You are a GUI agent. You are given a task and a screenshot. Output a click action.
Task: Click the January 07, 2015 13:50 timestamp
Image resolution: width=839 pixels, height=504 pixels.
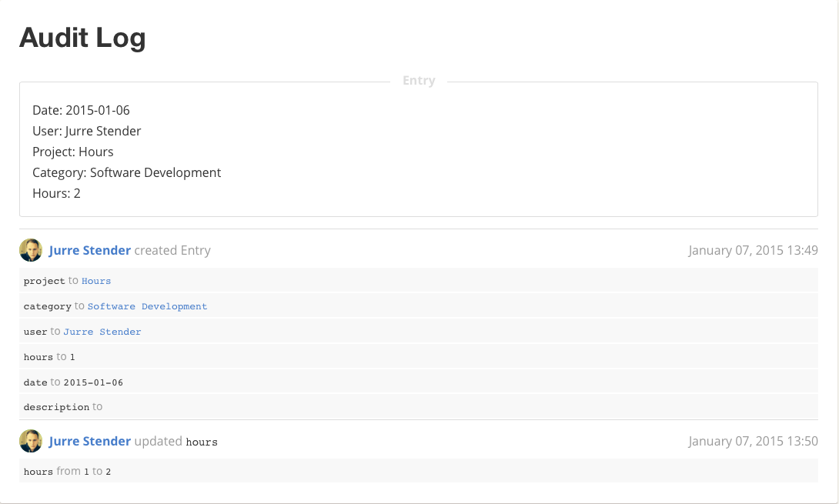pyautogui.click(x=753, y=442)
